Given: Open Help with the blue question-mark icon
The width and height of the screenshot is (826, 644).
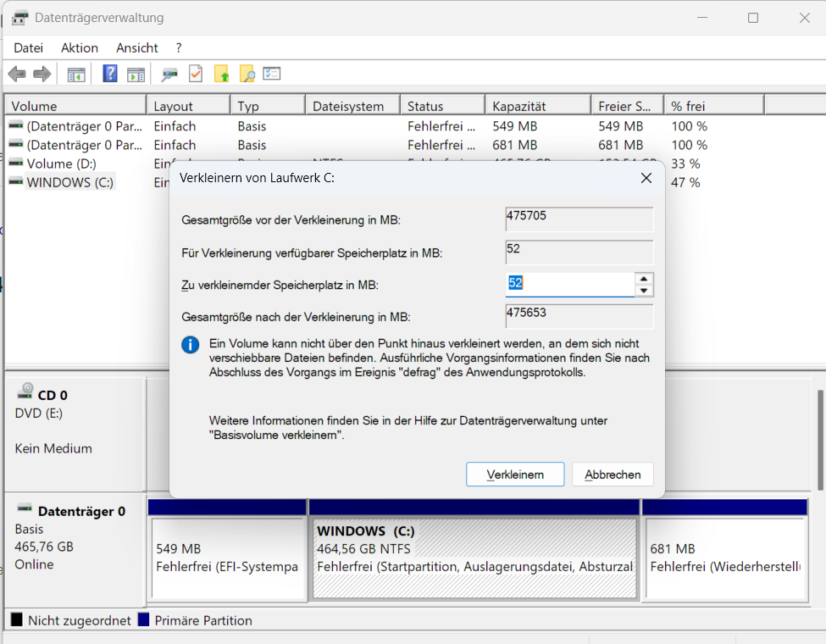Looking at the screenshot, I should pos(109,74).
